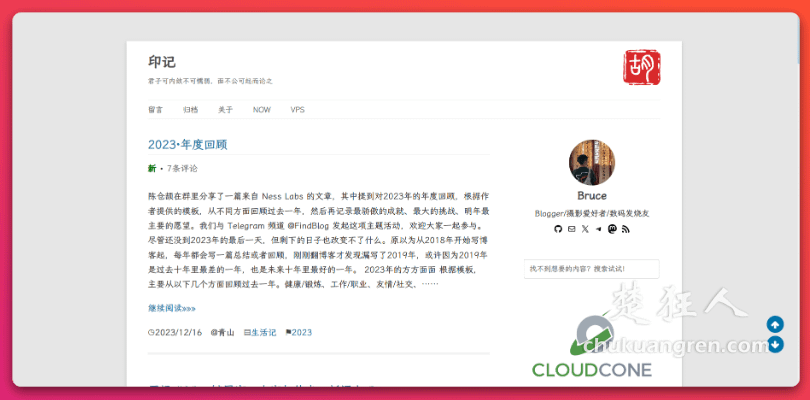The width and height of the screenshot is (810, 400).
Task: Click Bruce's round avatar photo
Action: point(592,162)
